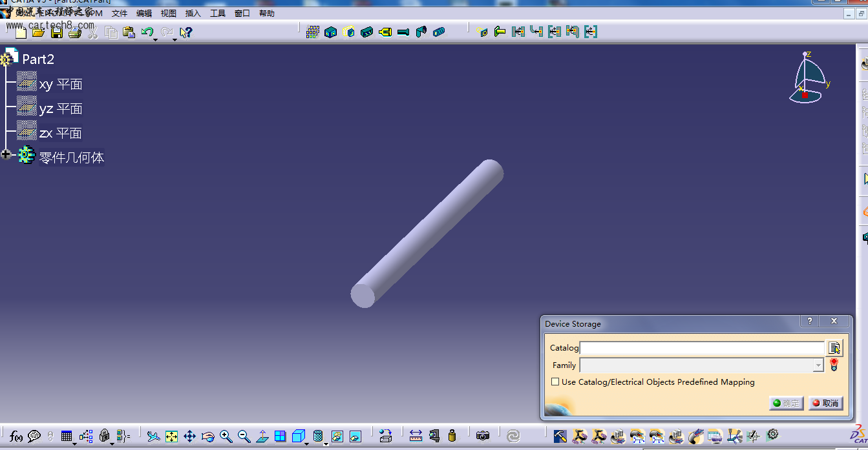868x450 pixels.
Task: Select the Pan arrows tool
Action: coord(189,436)
